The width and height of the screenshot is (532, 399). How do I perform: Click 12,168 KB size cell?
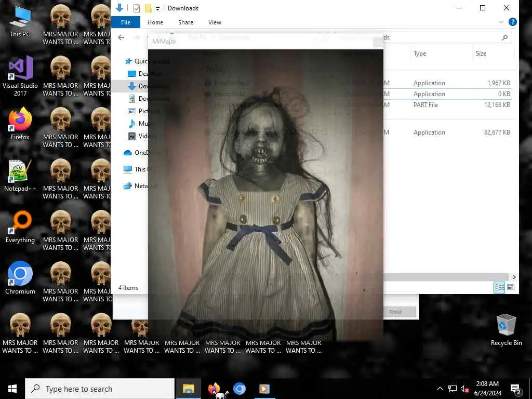tap(497, 105)
